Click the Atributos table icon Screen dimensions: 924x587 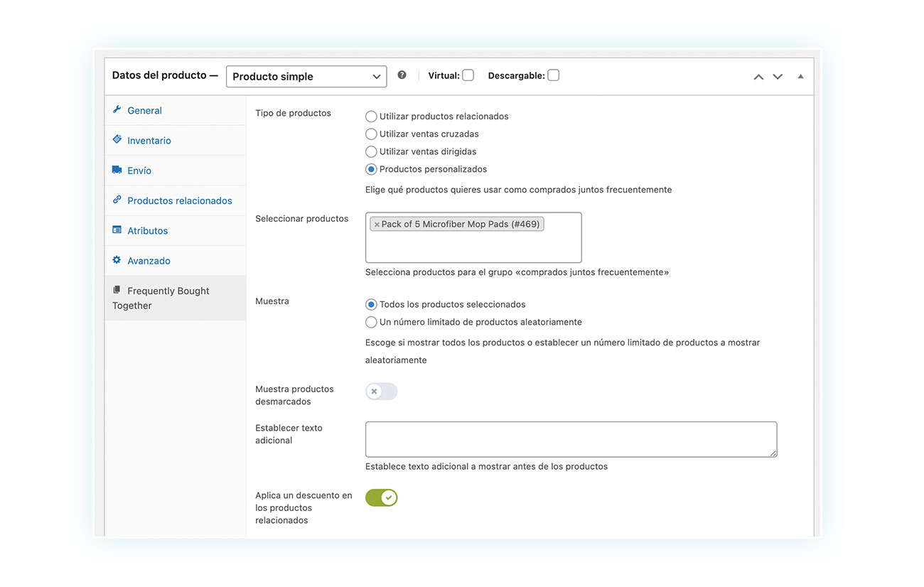117,230
